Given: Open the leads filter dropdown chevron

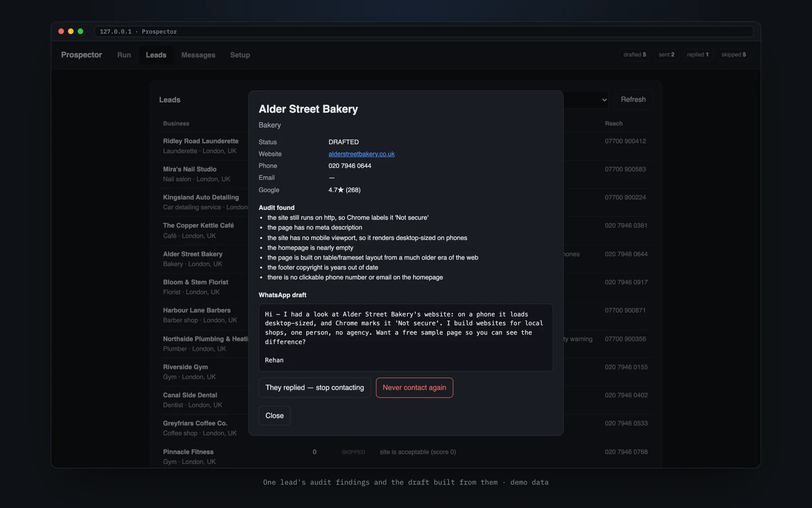Looking at the screenshot, I should 604,100.
